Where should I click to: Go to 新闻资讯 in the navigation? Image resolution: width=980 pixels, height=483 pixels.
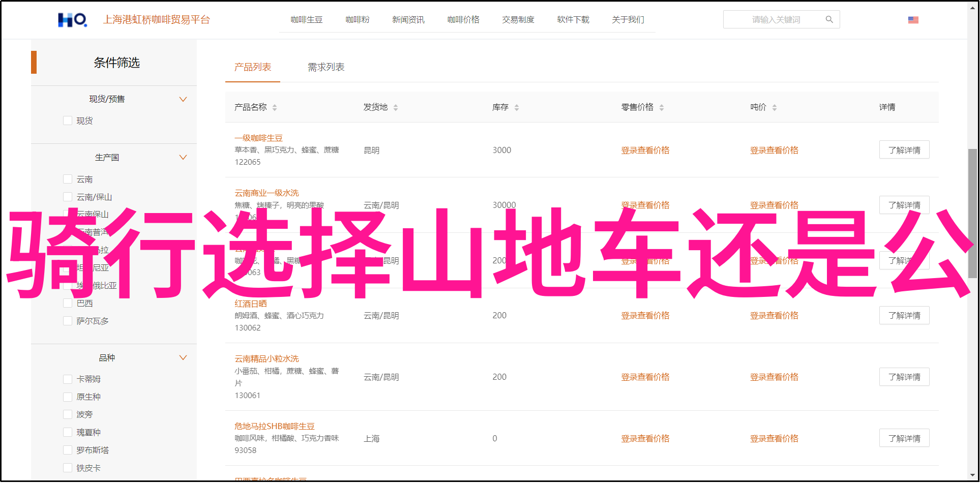(408, 19)
